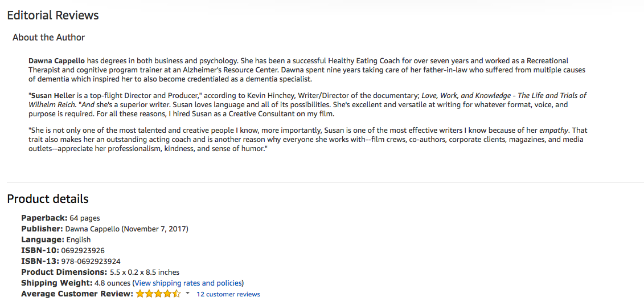Expand the rating breakdown dropdown arrow
This screenshot has height=301, width=644.
[x=188, y=294]
